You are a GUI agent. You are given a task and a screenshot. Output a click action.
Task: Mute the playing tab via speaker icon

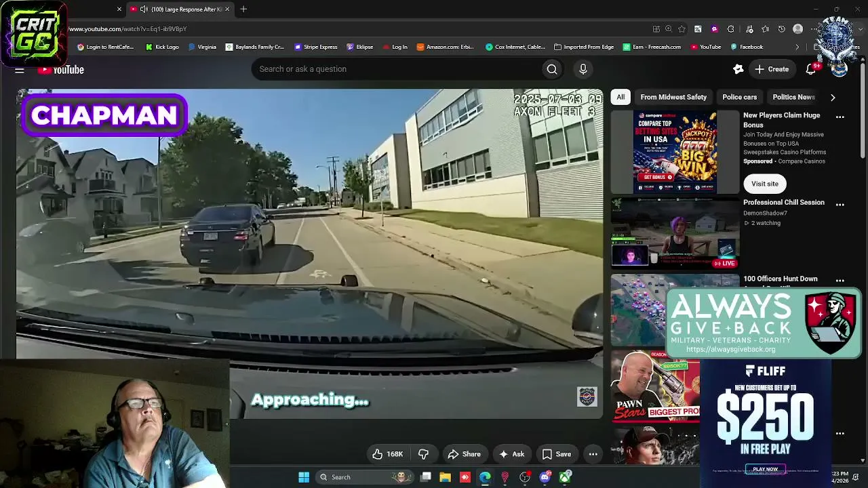click(x=144, y=9)
